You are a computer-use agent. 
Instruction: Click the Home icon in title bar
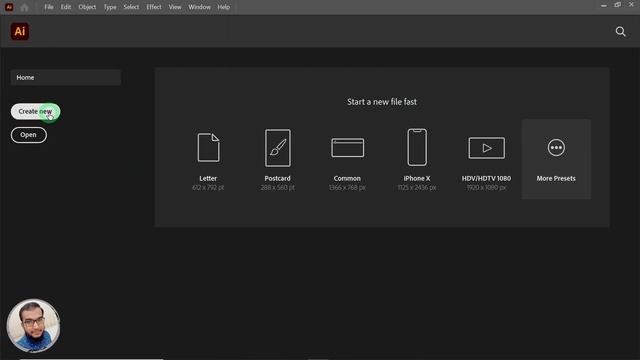24,7
